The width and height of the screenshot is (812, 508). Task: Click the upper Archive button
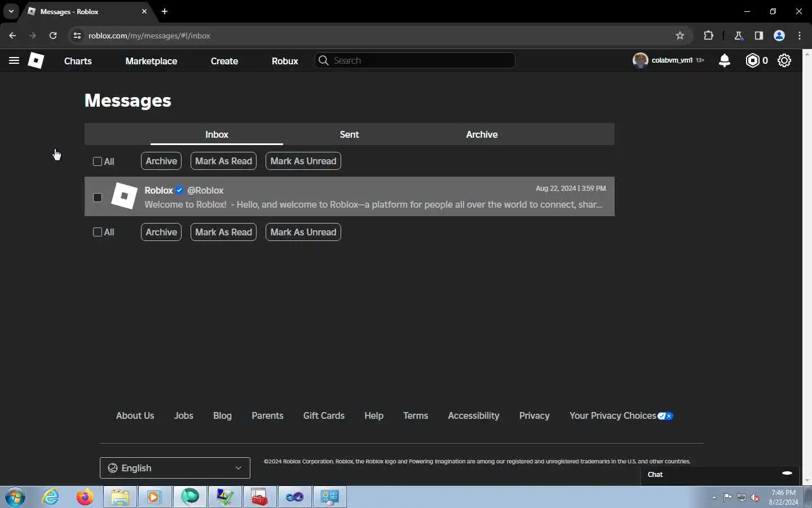pos(161,161)
